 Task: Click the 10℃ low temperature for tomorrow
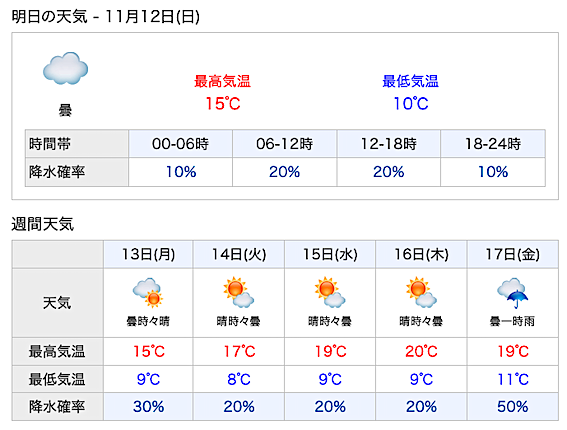tap(411, 104)
